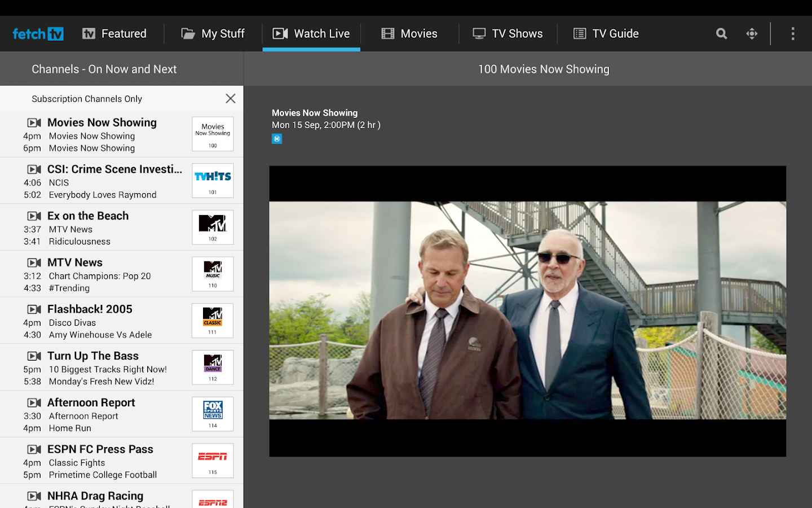Click the ESPN channel logo
The image size is (812, 508).
(213, 460)
